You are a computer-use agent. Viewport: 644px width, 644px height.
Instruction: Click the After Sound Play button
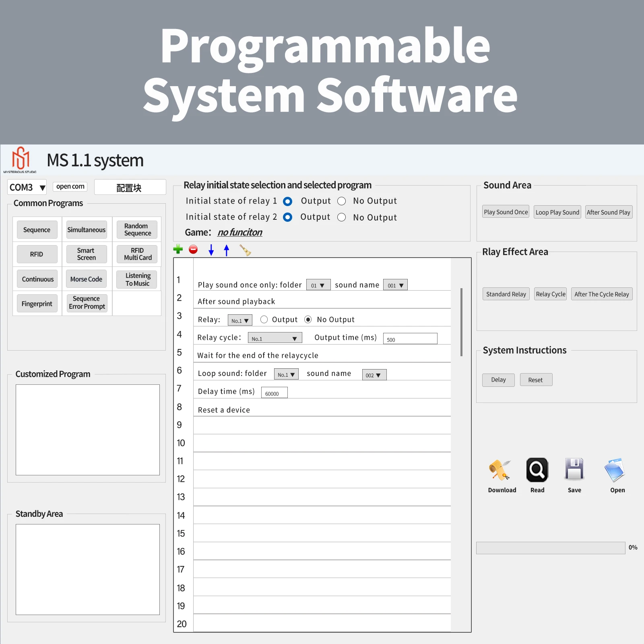tap(609, 212)
